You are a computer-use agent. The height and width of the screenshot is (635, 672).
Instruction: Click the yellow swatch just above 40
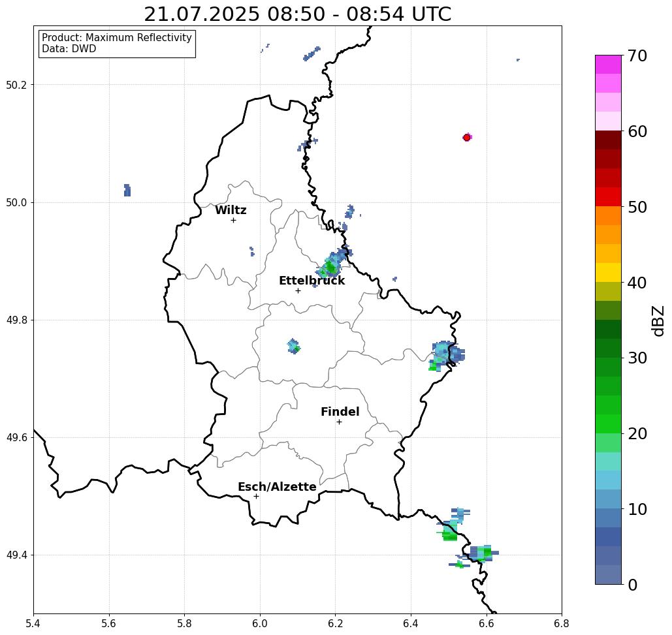coord(608,272)
